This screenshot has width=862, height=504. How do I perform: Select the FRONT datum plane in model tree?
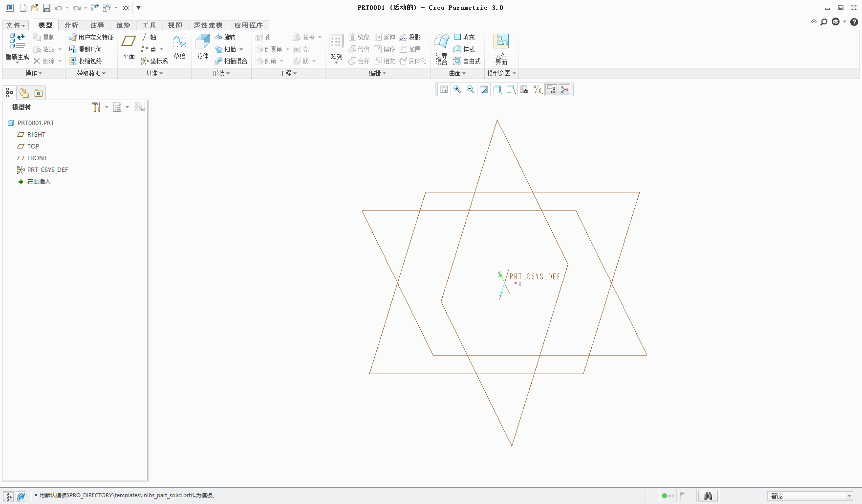tap(37, 158)
